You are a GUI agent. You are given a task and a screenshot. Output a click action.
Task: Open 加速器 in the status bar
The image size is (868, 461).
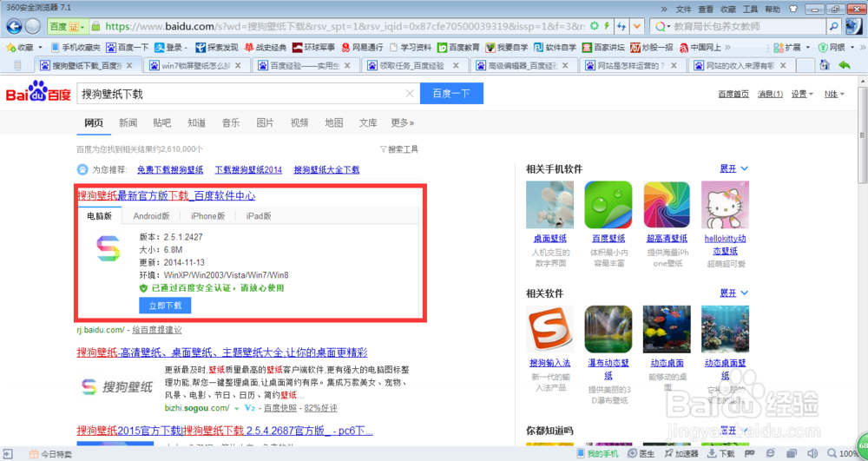681,454
